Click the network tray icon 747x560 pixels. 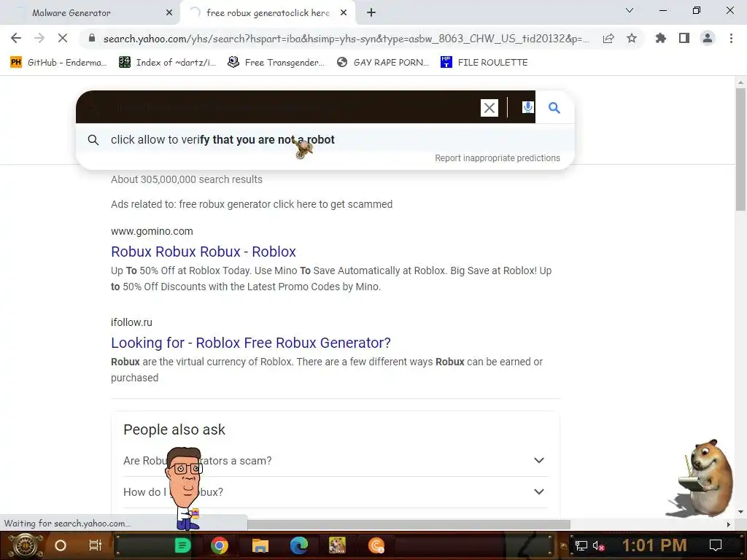point(581,545)
